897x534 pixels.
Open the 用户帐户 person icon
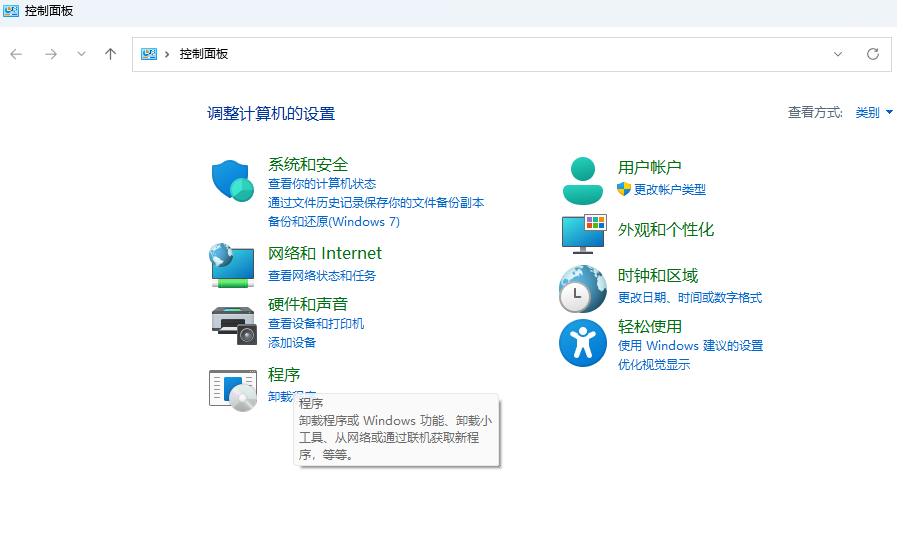(x=582, y=181)
